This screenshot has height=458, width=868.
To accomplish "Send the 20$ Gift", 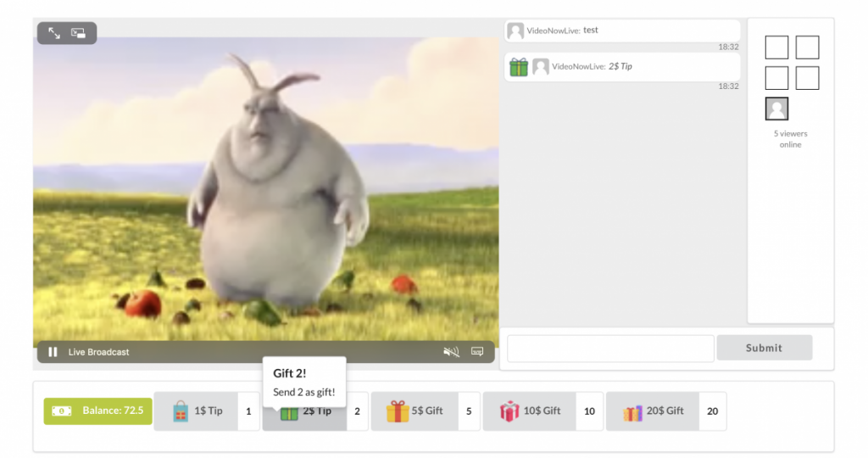I will [653, 411].
